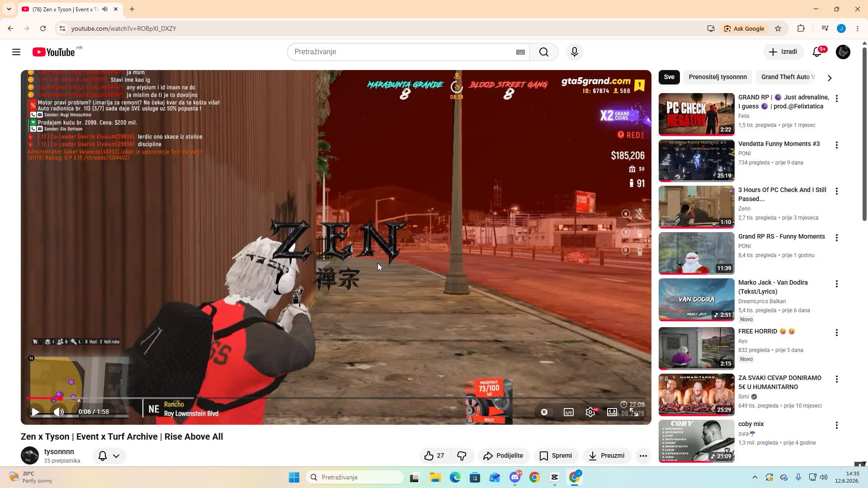
Task: Show hidden system tray icons
Action: (x=755, y=478)
